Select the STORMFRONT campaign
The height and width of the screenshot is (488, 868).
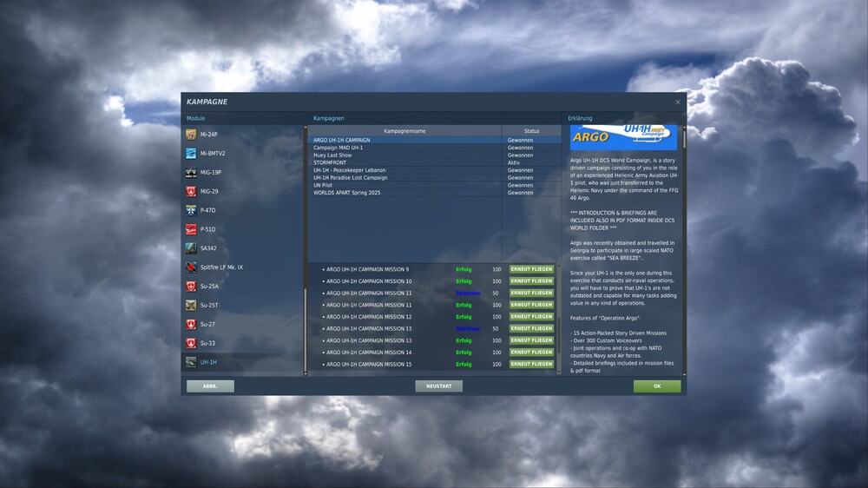point(435,163)
